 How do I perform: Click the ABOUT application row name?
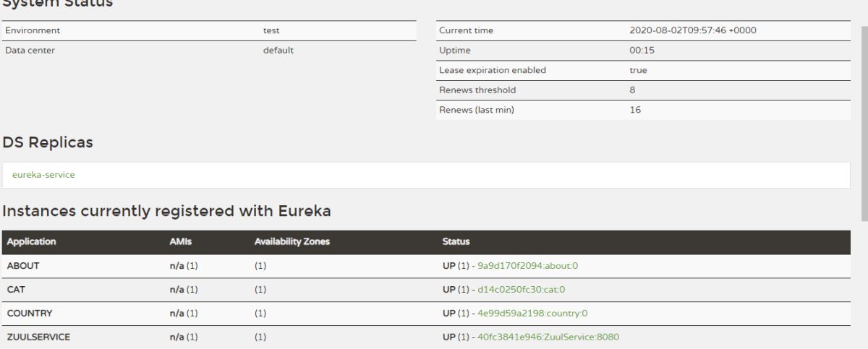[x=22, y=266]
